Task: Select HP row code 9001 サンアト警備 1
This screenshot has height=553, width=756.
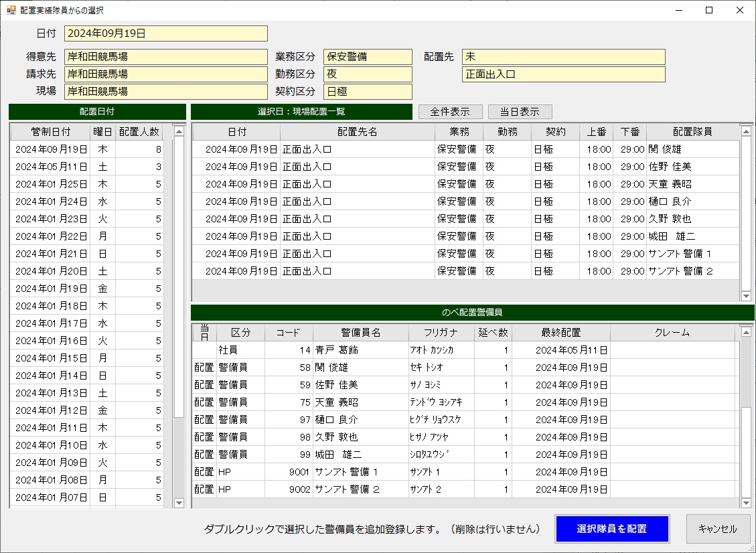Action: pos(466,472)
